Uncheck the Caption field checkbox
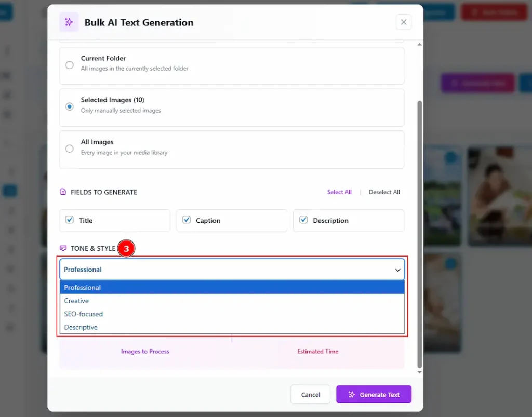 click(187, 220)
